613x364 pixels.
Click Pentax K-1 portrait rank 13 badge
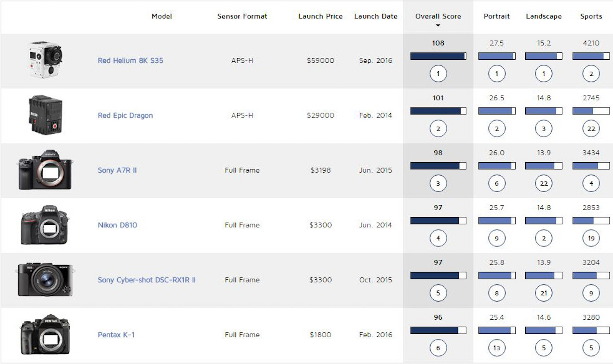click(x=497, y=348)
